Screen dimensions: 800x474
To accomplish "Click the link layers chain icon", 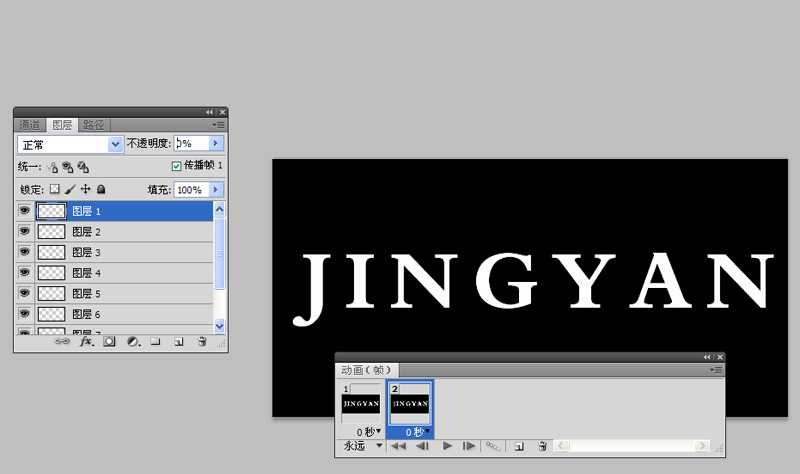I will 62,341.
